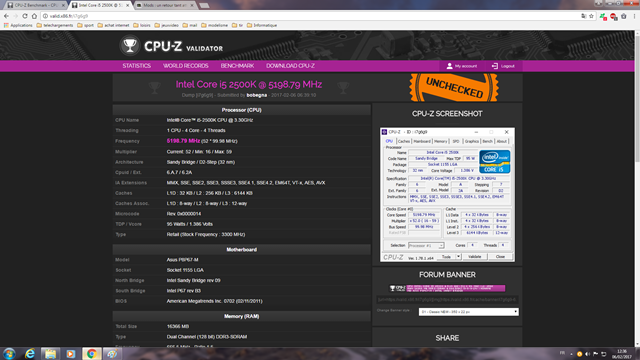This screenshot has width=640, height=360.
Task: Click the 16366 MB total size value
Action: [178, 327]
